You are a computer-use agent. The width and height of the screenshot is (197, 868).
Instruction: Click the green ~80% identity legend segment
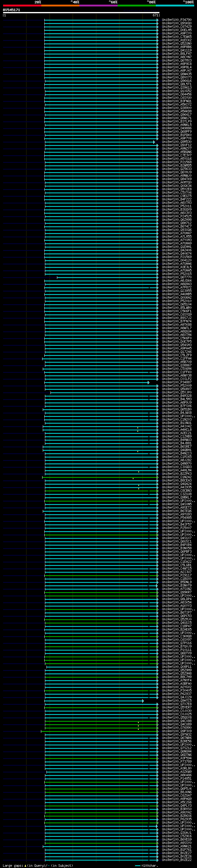click(137, 6)
